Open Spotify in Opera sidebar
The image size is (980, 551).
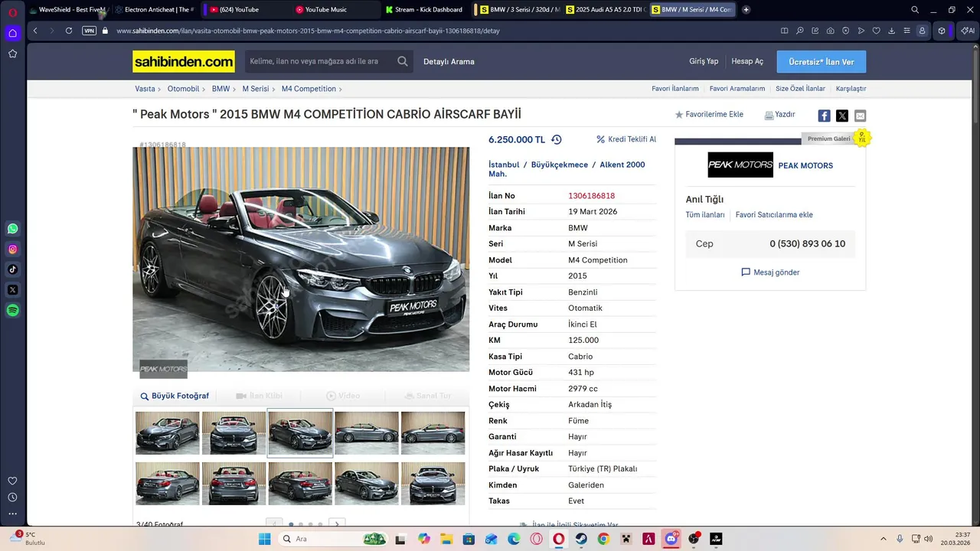12,311
